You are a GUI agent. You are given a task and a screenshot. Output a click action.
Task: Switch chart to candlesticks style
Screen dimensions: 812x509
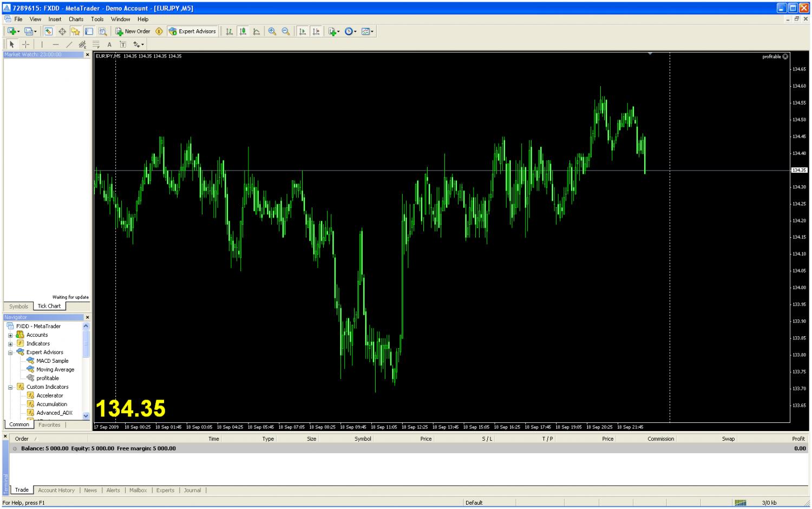(243, 31)
